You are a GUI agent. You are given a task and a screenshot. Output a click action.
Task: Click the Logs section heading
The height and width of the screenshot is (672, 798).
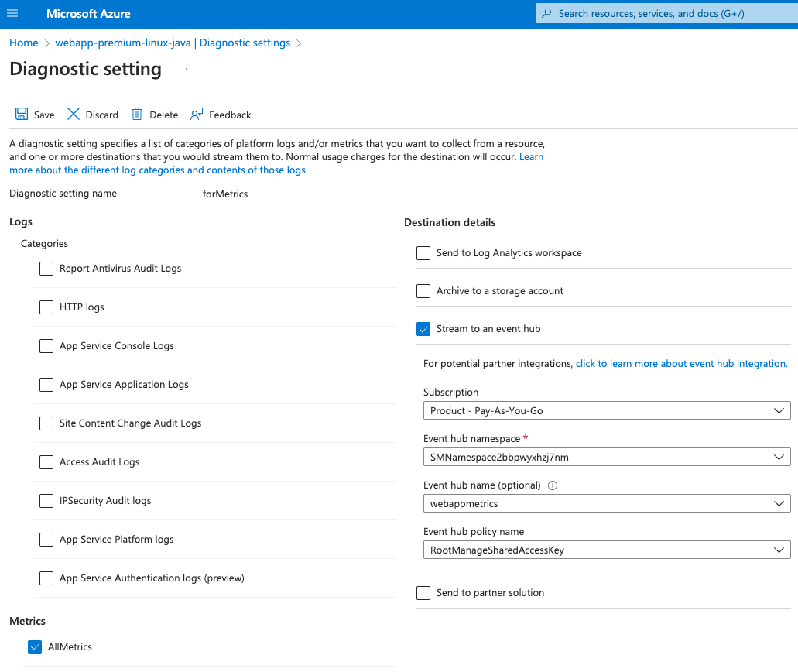pos(21,221)
